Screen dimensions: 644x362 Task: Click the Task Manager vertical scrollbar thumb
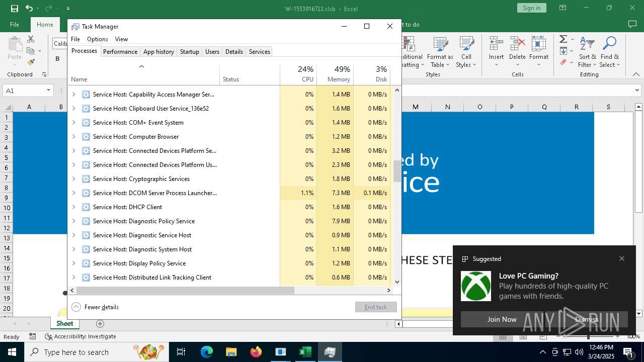point(397,171)
